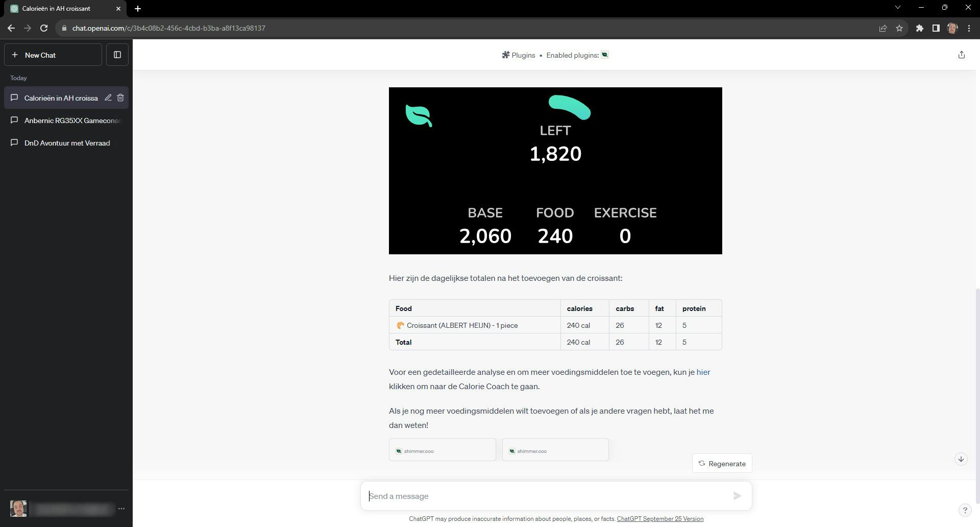980x527 pixels.
Task: Click the address bar URL
Action: (x=169, y=28)
